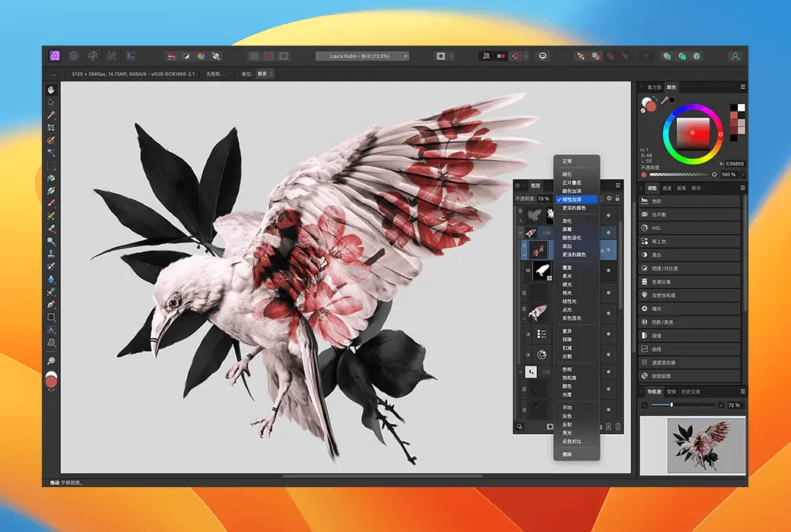Select the Pen tool
The width and height of the screenshot is (791, 532).
tap(51, 304)
